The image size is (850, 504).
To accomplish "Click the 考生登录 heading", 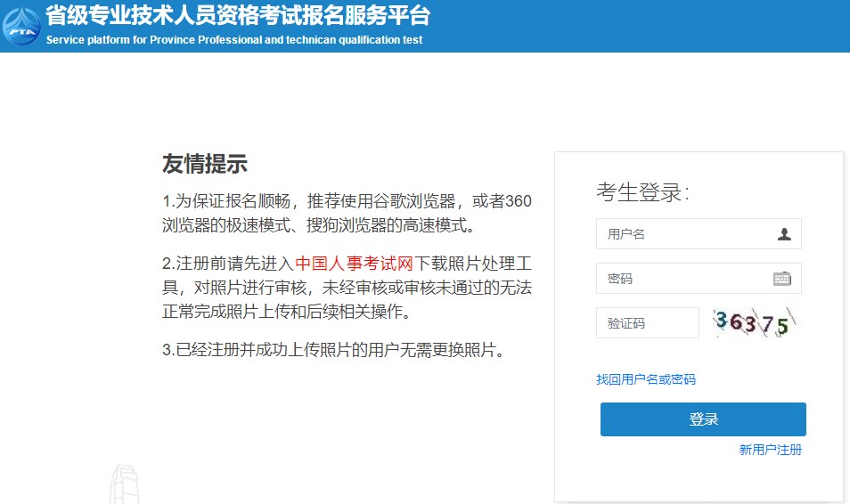I will 642,192.
